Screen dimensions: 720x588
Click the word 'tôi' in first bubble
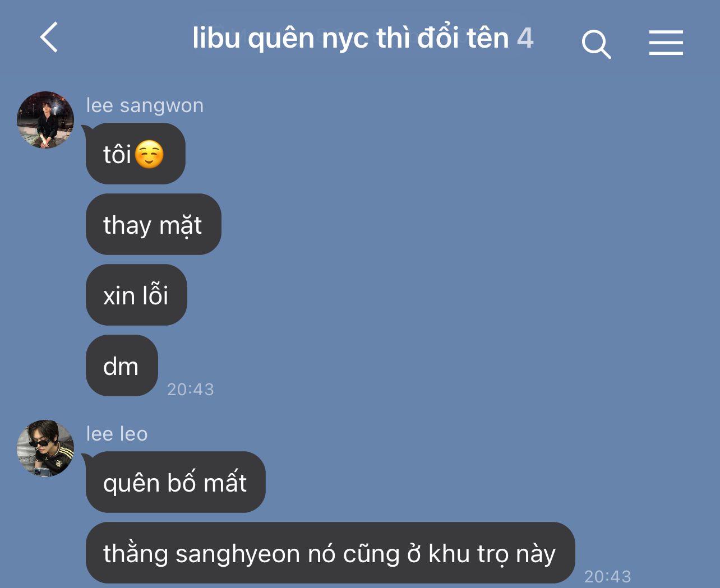[x=117, y=154]
